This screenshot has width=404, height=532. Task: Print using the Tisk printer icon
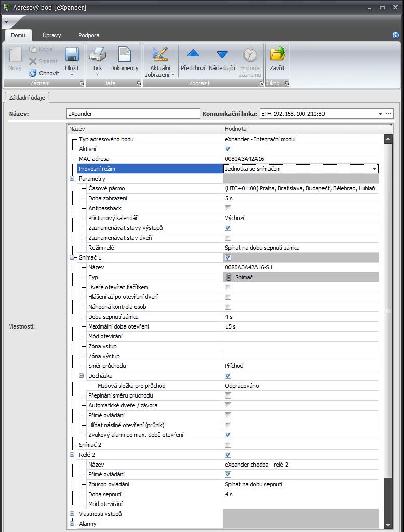point(98,54)
